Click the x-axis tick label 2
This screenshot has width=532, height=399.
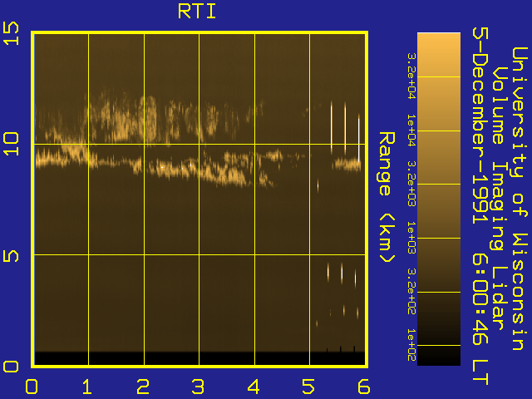click(143, 386)
